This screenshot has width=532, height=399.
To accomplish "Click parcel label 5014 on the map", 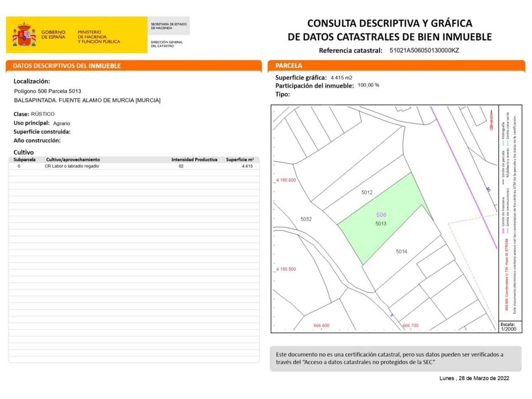I will pyautogui.click(x=401, y=251).
